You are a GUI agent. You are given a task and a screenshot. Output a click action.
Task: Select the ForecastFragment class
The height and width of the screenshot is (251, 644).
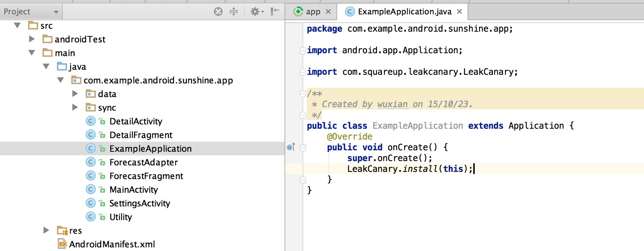coord(146,176)
